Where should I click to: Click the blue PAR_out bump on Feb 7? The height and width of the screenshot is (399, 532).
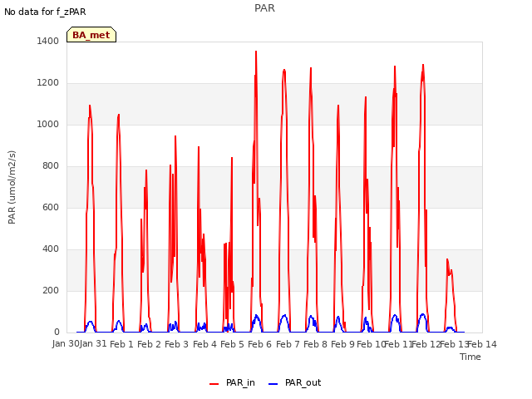coord(284,316)
